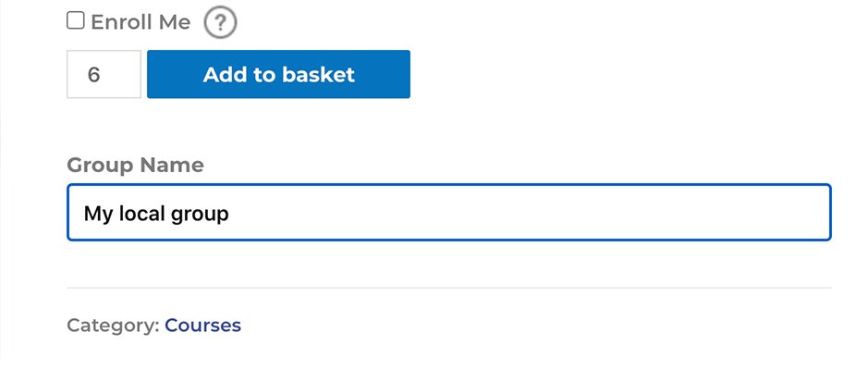This screenshot has height=382, width=868.
Task: Click inside the My local group field
Action: tap(448, 214)
